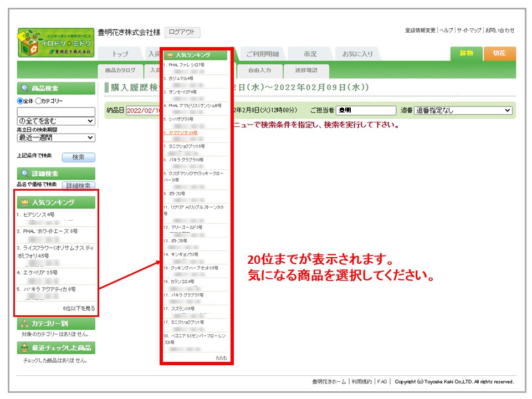
Task: Switch to the 切花 tab
Action: [499, 53]
